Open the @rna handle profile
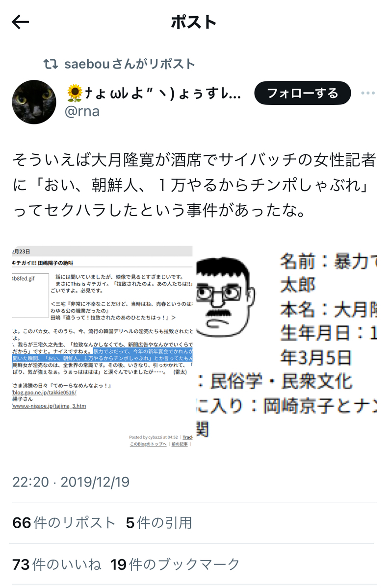The image size is (389, 588). [82, 112]
